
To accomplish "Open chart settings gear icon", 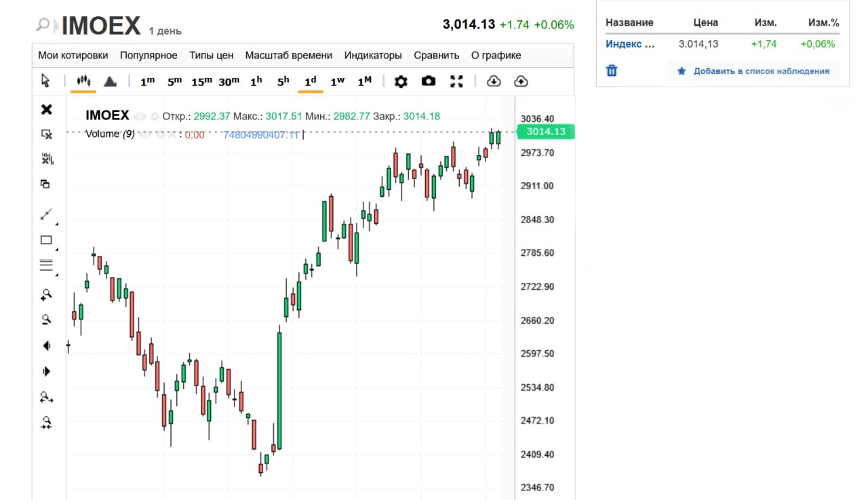I will point(401,81).
